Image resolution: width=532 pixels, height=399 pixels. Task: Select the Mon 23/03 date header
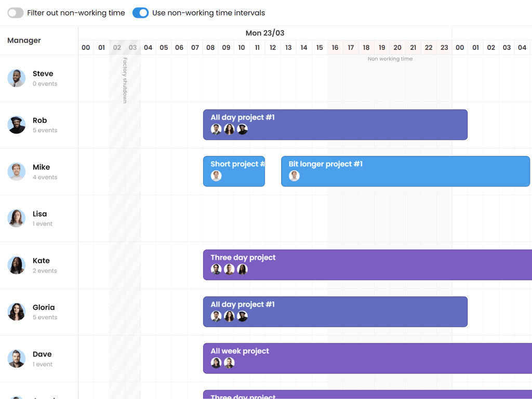point(265,33)
